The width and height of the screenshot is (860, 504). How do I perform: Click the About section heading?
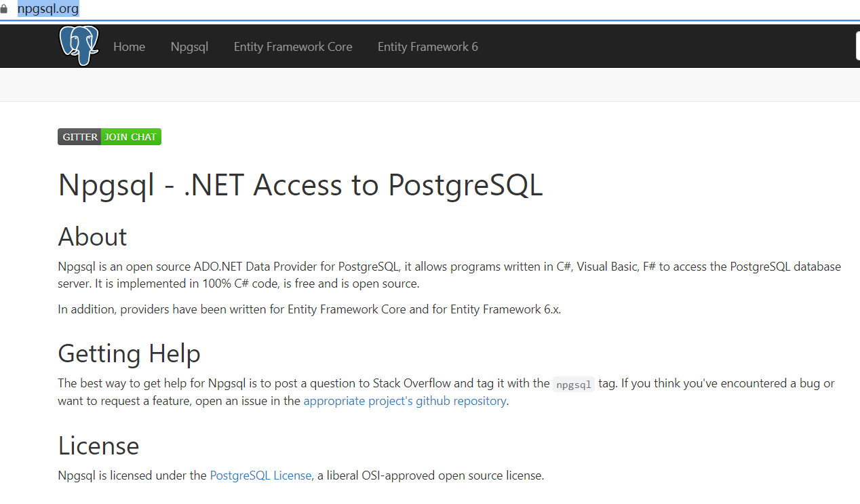coord(93,237)
